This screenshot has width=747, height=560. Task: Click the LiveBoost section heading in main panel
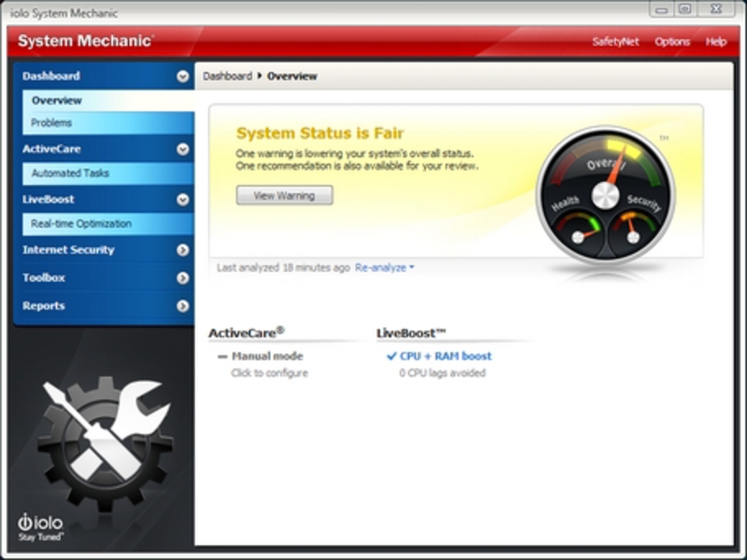coord(411,333)
